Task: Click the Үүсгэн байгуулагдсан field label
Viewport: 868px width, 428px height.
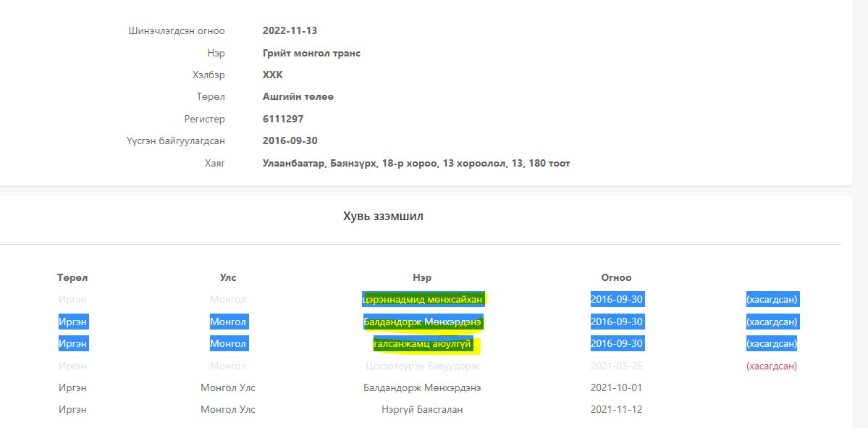Action: point(175,140)
